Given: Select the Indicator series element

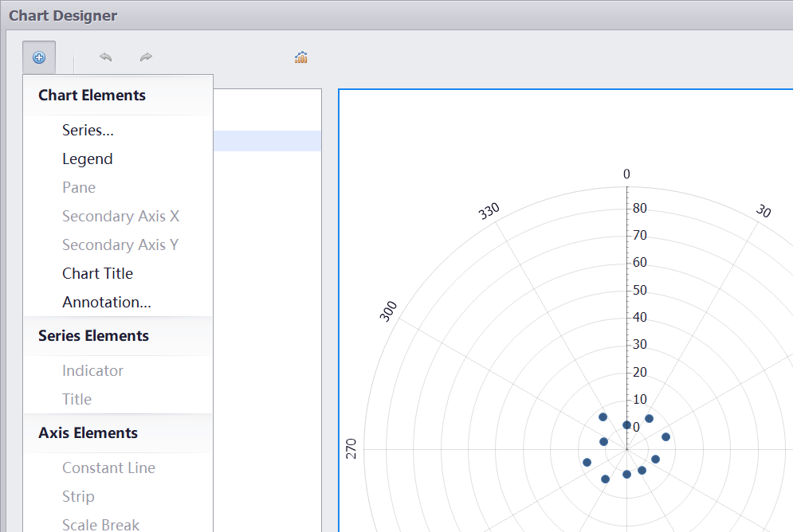Looking at the screenshot, I should point(93,371).
